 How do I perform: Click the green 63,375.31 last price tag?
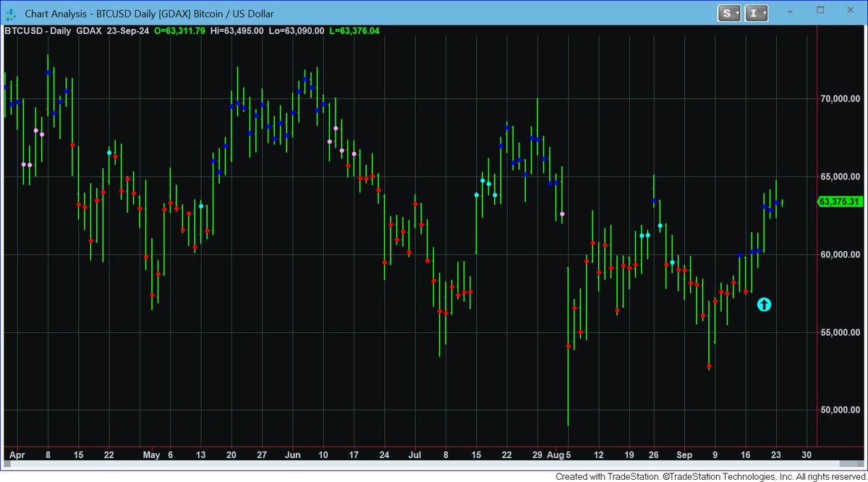tap(840, 202)
